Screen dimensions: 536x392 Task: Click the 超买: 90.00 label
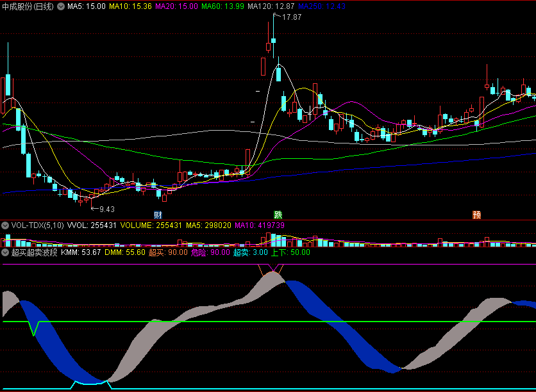168,252
